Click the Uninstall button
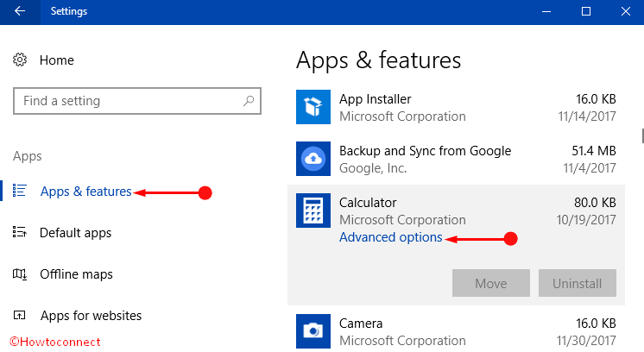This screenshot has width=644, height=352. (x=577, y=283)
